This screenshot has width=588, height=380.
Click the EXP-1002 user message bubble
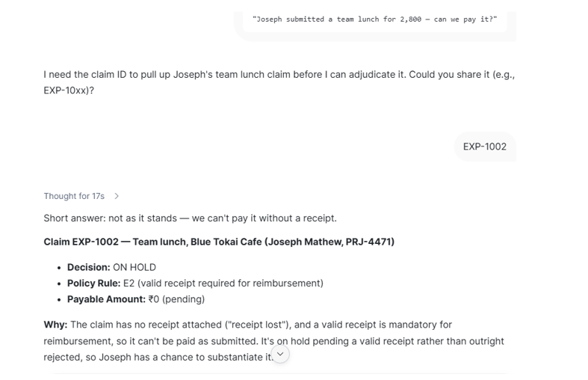click(x=485, y=147)
